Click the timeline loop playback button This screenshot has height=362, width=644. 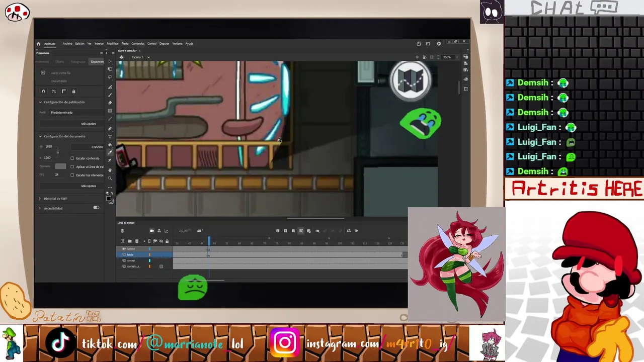click(349, 231)
